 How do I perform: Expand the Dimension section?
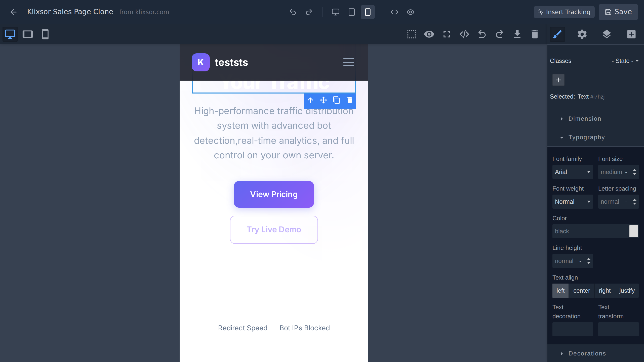click(584, 118)
